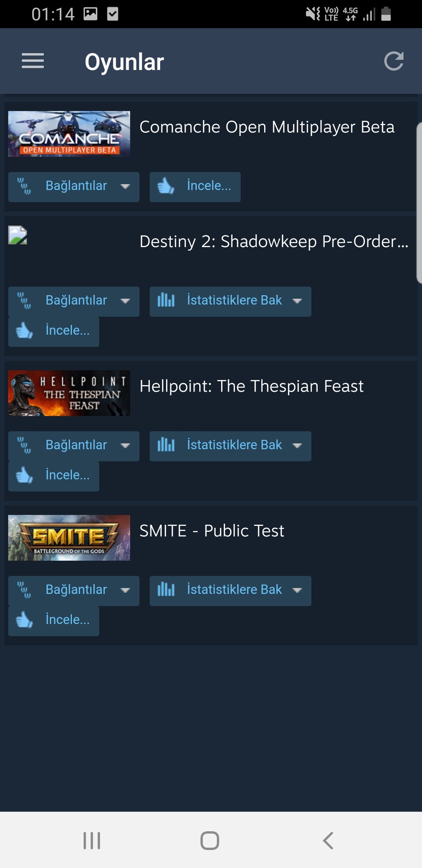This screenshot has height=868, width=422.
Task: Open İstatistiklere Bak dropdown for Hellpoint
Action: pos(231,446)
